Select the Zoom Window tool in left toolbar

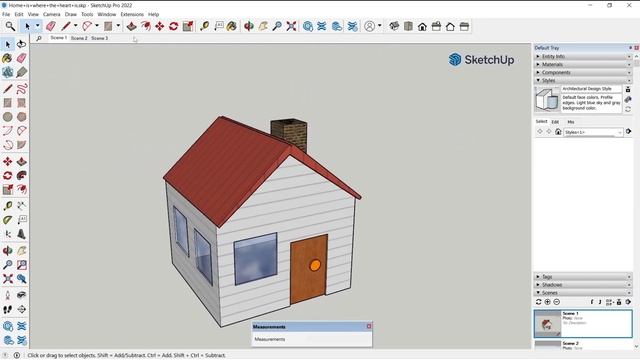(22, 265)
